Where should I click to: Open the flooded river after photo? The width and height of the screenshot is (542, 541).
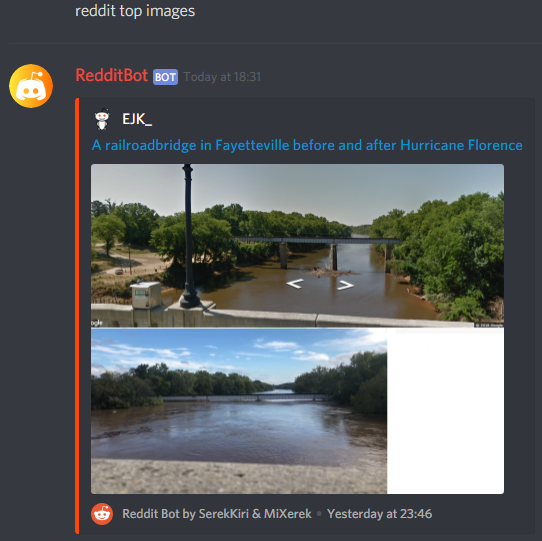click(239, 411)
